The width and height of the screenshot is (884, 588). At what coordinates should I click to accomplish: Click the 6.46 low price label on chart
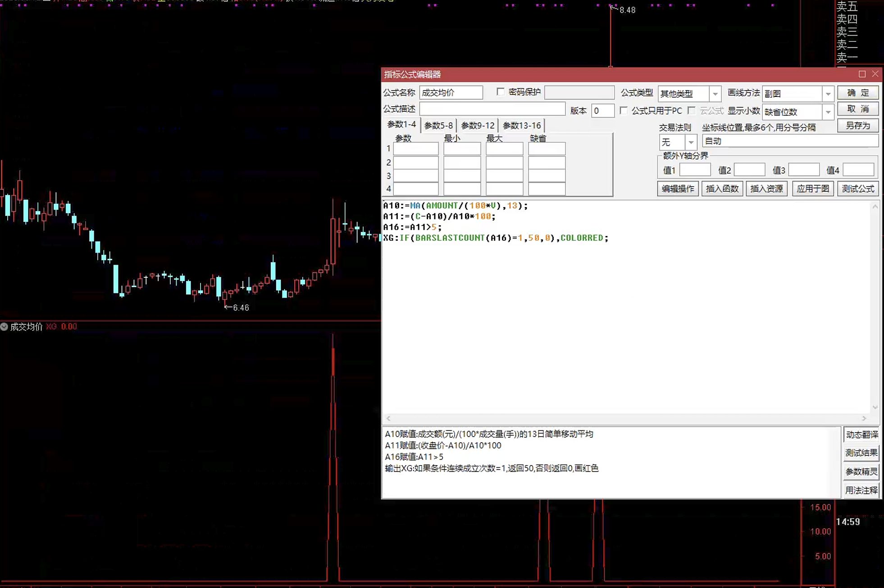point(241,308)
